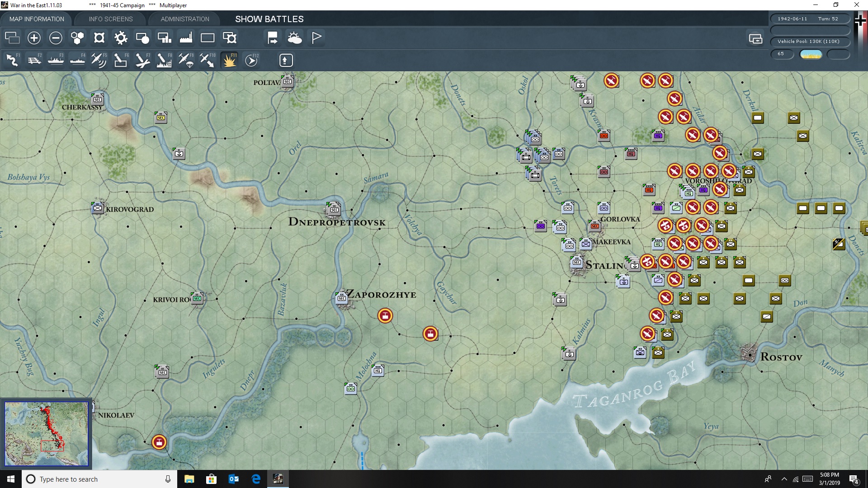Click the overlapping-square map info icon

tap(230, 38)
